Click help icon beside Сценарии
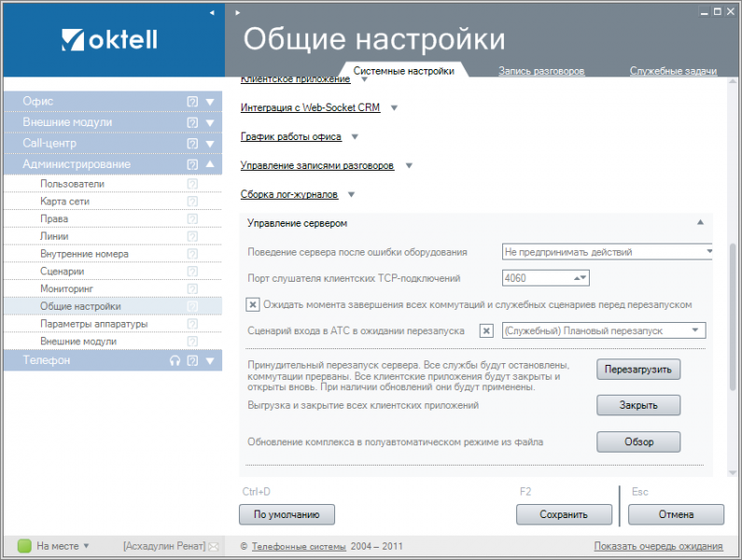 (x=192, y=272)
